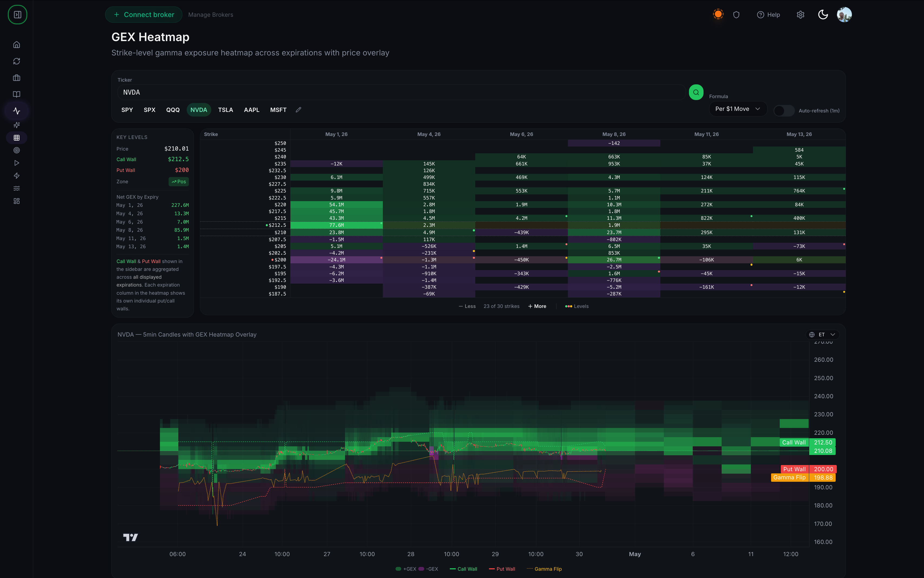Open the target bullseye sidebar icon
The width and height of the screenshot is (924, 578).
point(16,150)
